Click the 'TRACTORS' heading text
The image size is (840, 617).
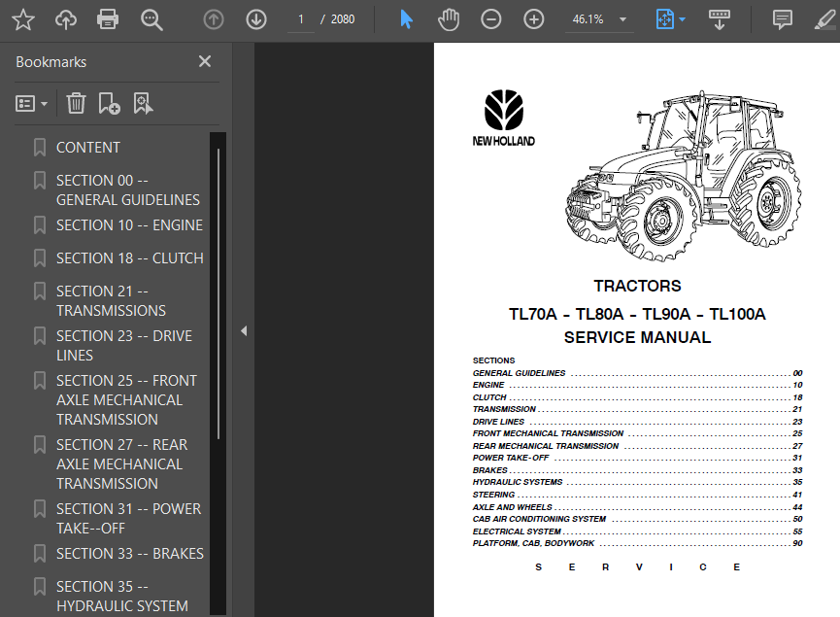pos(637,286)
